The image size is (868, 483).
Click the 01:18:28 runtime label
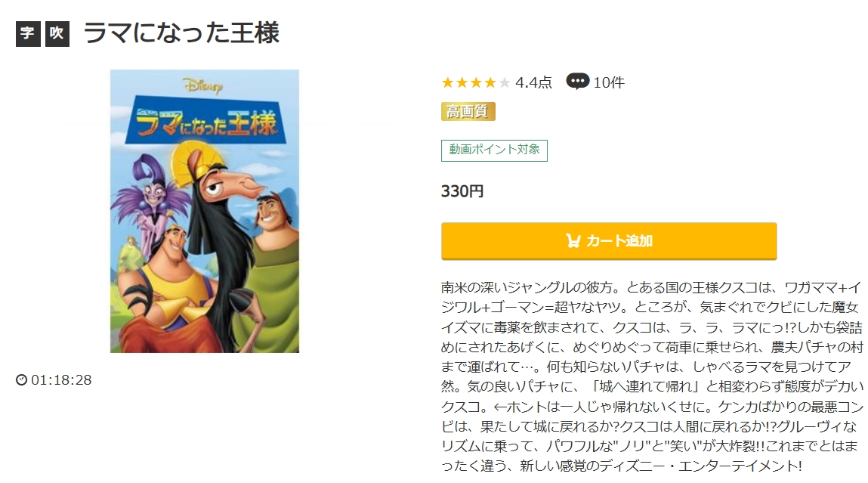61,380
